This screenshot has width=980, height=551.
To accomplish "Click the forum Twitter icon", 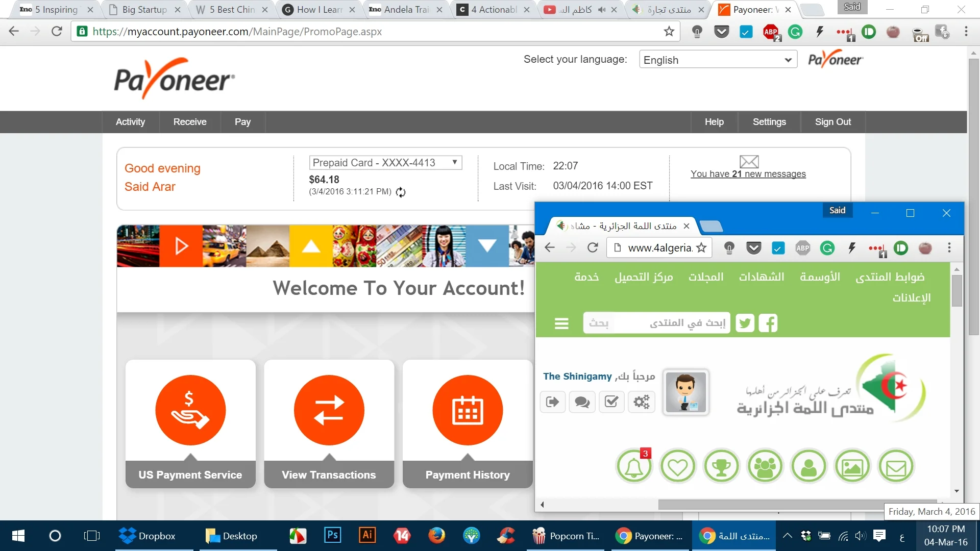I will click(745, 323).
